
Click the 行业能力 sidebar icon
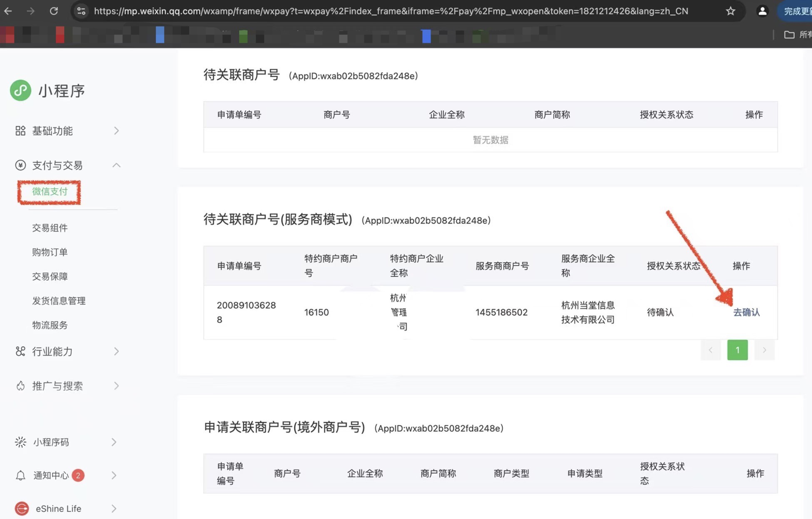click(20, 352)
